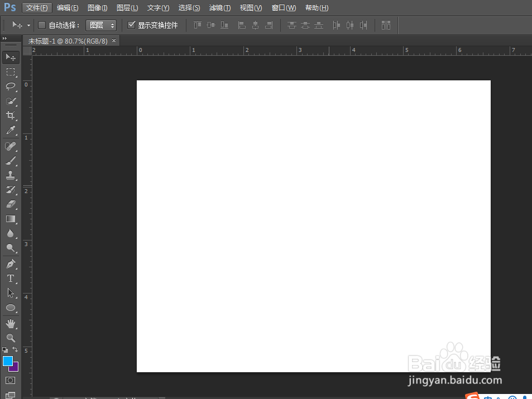This screenshot has height=399, width=532.
Task: Select the Hand tool
Action: coord(11,324)
